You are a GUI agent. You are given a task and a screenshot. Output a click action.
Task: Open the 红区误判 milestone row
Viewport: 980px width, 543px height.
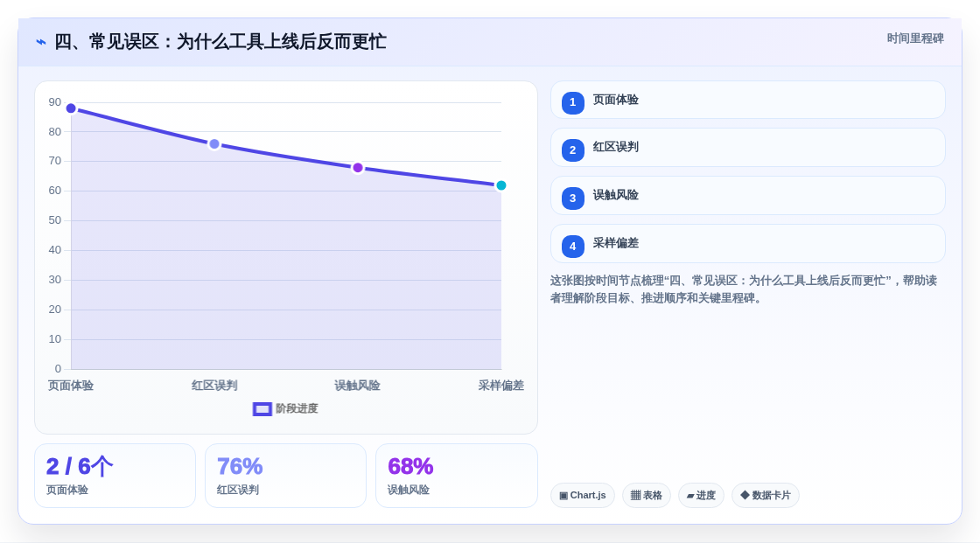tap(747, 148)
